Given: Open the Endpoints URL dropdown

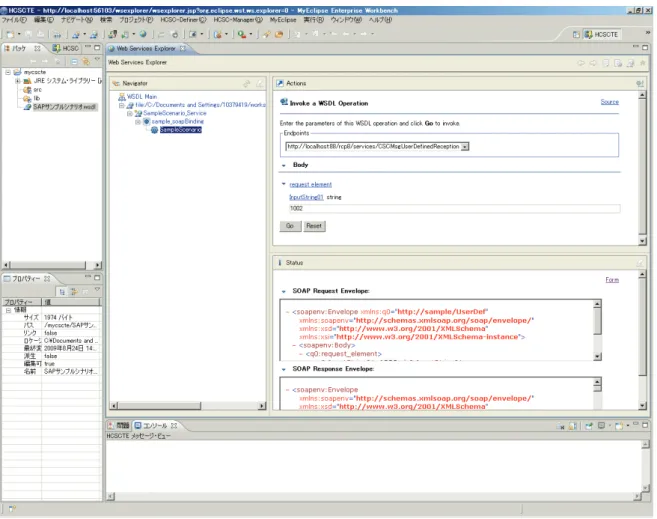Looking at the screenshot, I should coord(465,147).
